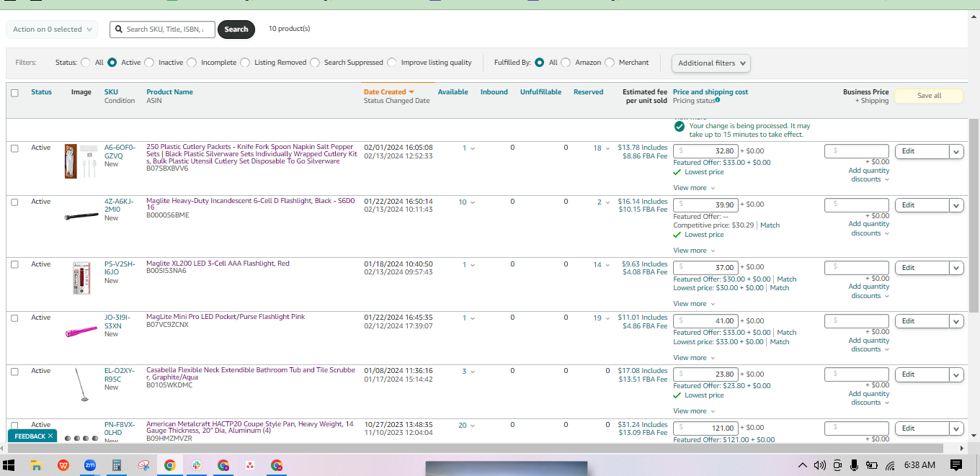Check the row for SKU A6-6OF0-GZVQ
This screenshot has width=980, height=476.
coord(14,148)
